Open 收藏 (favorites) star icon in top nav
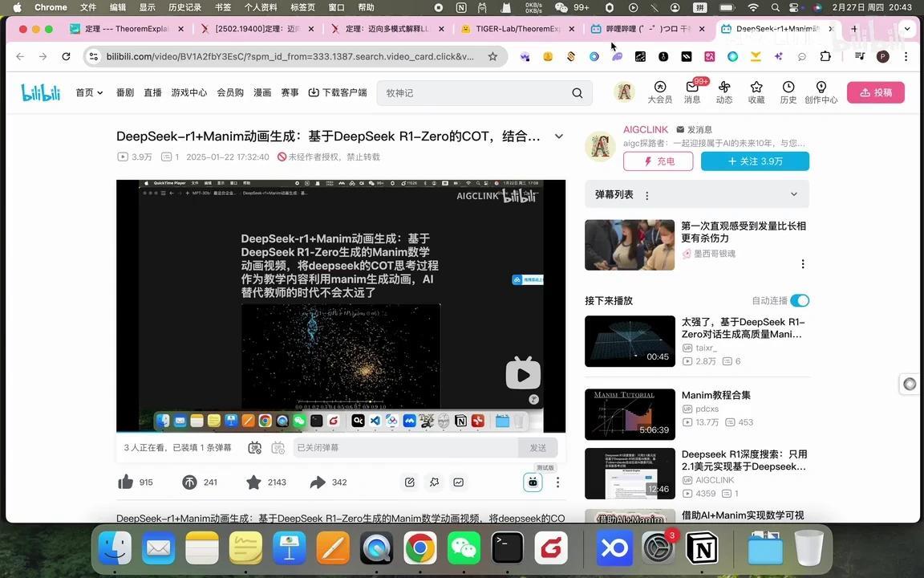This screenshot has width=924, height=578. tap(756, 90)
